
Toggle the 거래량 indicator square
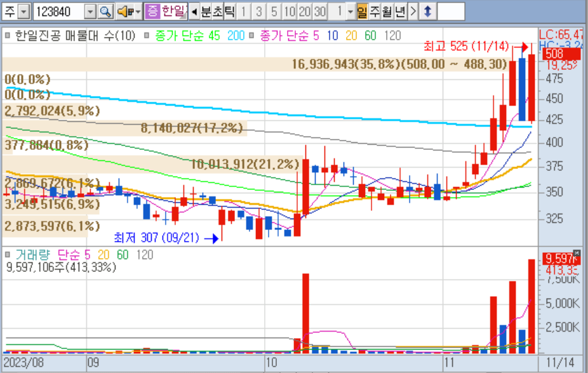pyautogui.click(x=8, y=255)
